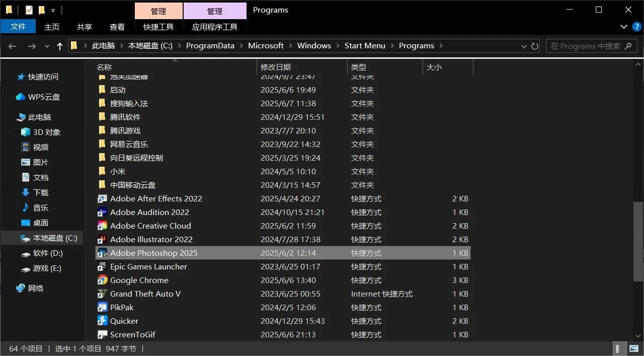Open 图片 folder in the sidebar
The height and width of the screenshot is (356, 644).
point(35,163)
